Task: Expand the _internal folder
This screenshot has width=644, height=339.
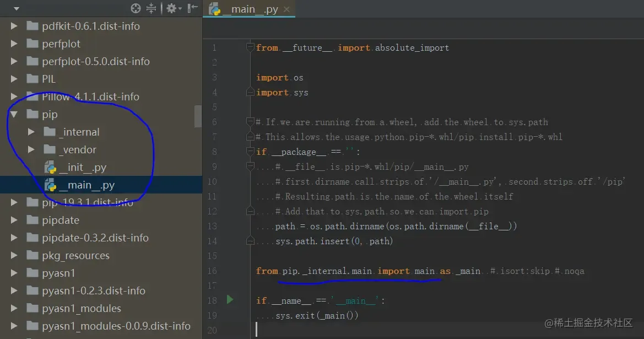Action: (x=31, y=132)
